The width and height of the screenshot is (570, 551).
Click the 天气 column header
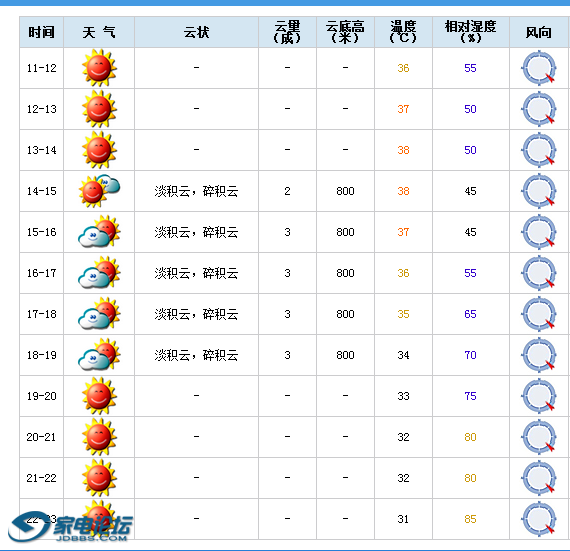point(99,32)
